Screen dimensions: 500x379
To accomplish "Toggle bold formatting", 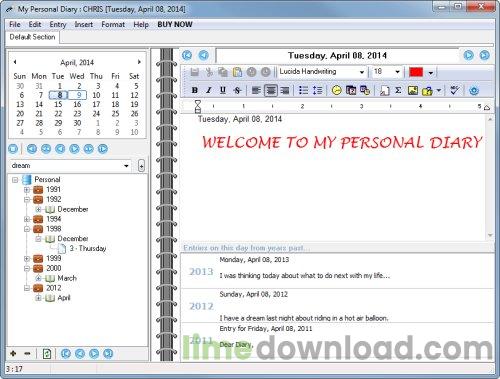I will pyautogui.click(x=195, y=90).
